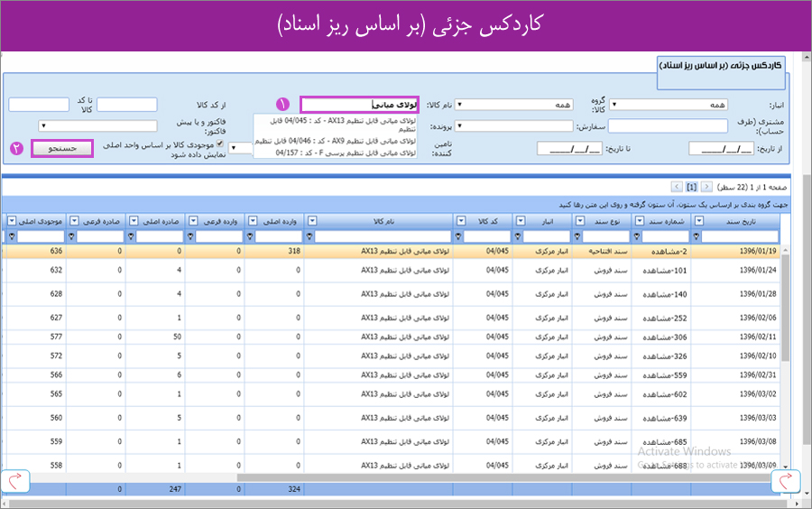812x509 pixels.
Task: Click the تاریخ سند filter text box
Action: pos(740,236)
